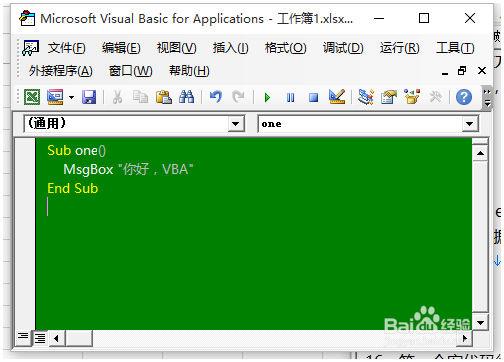Expand the (通用) object dropdown

[235, 124]
